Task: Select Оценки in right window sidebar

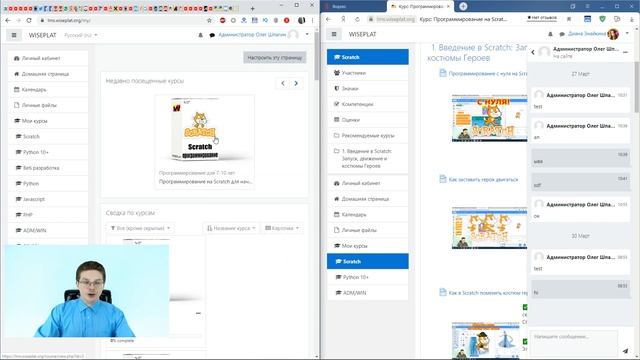Action: pos(367,120)
